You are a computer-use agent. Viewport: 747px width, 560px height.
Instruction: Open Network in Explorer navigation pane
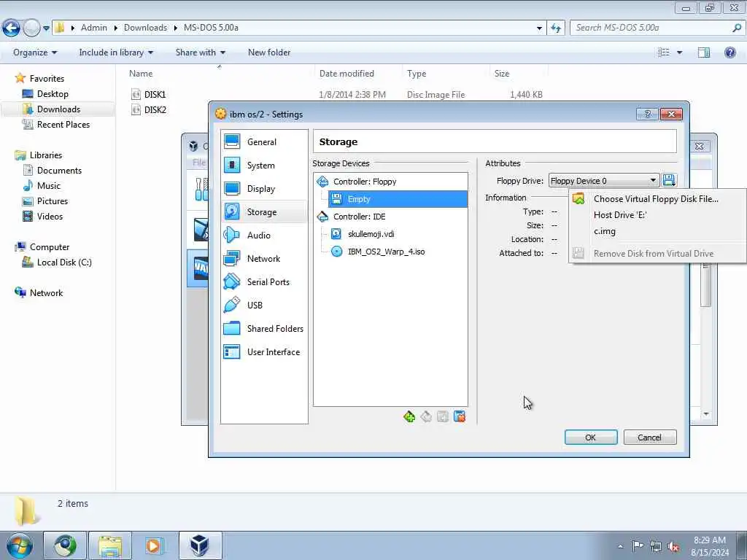coord(46,293)
